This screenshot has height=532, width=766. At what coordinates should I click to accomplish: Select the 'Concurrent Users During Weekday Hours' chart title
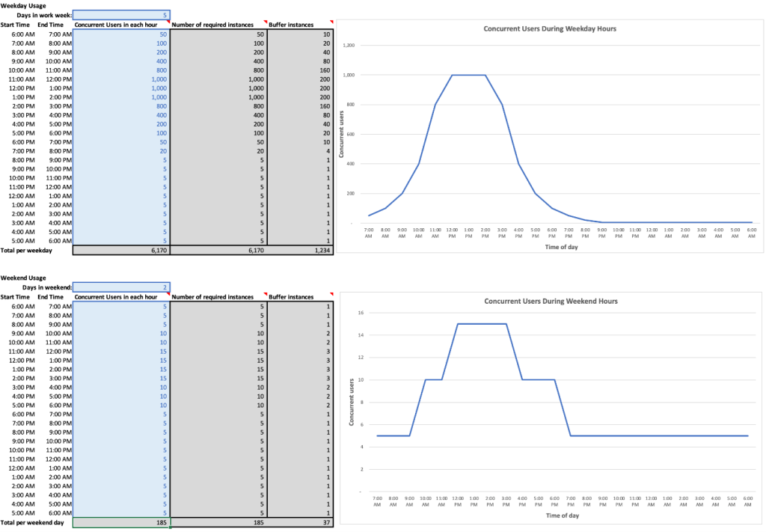pyautogui.click(x=550, y=29)
